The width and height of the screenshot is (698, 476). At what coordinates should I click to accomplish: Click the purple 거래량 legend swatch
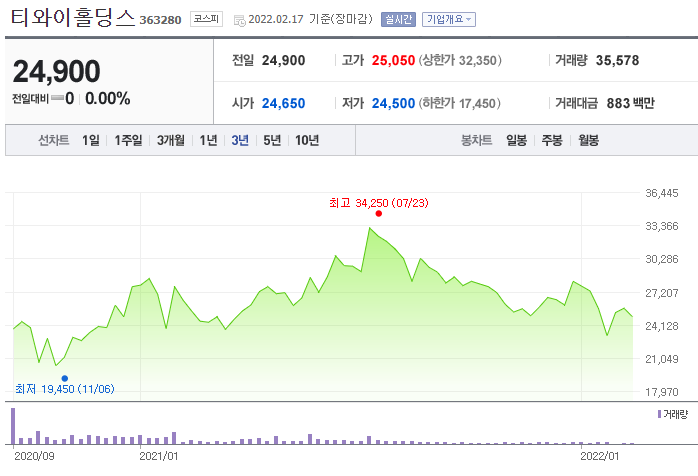pyautogui.click(x=659, y=415)
